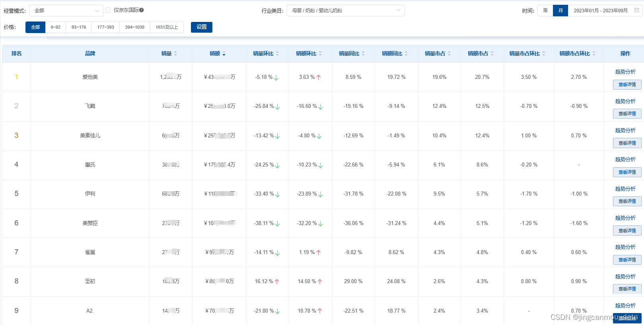Viewport: 644px width, 325px height.
Task: Sort by 销额同比 column sort icon
Action: coord(406,54)
